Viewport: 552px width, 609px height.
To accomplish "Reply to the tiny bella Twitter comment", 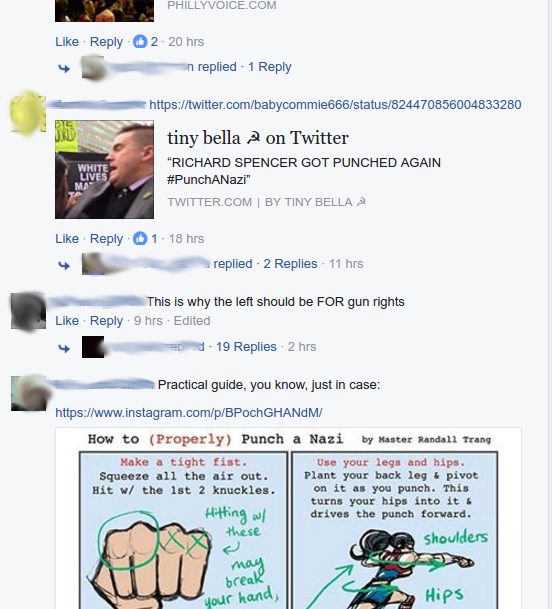I will click(x=106, y=238).
